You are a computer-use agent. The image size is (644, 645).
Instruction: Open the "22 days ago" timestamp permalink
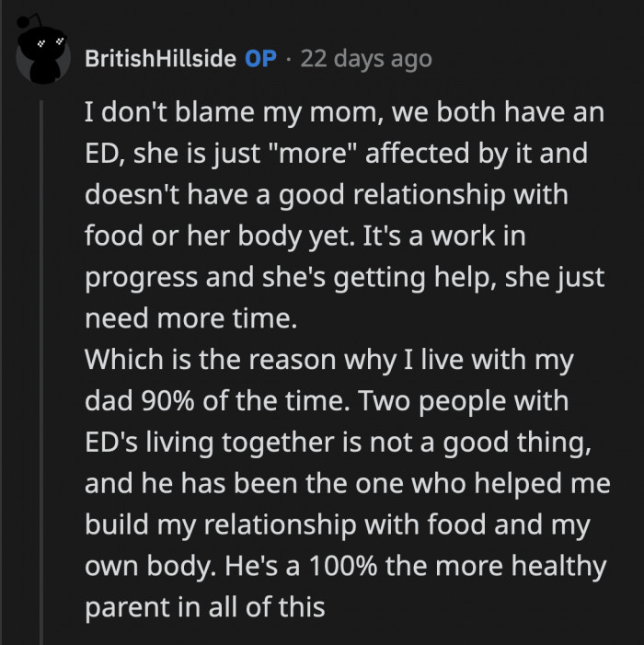click(366, 59)
